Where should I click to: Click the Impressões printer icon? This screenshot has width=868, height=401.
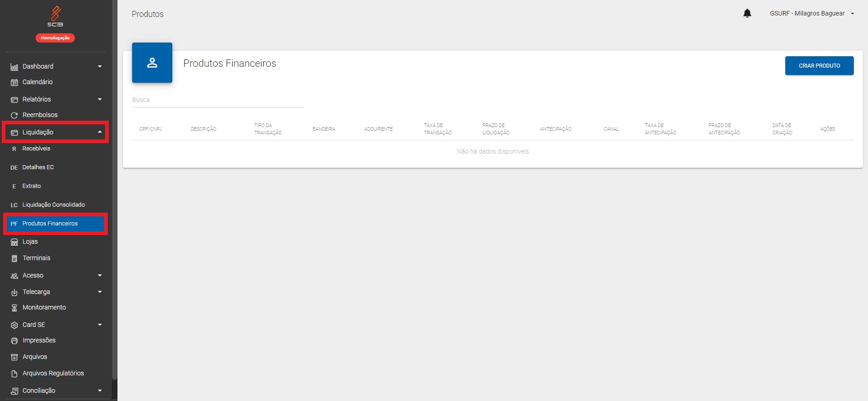coord(14,341)
